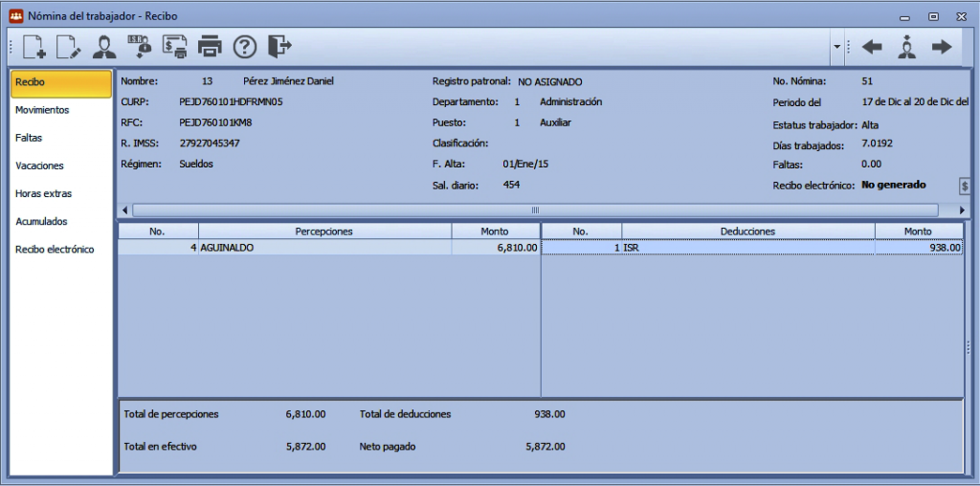This screenshot has width=980, height=486.
Task: Click the horizontal scrollbar left arrow
Action: point(125,210)
